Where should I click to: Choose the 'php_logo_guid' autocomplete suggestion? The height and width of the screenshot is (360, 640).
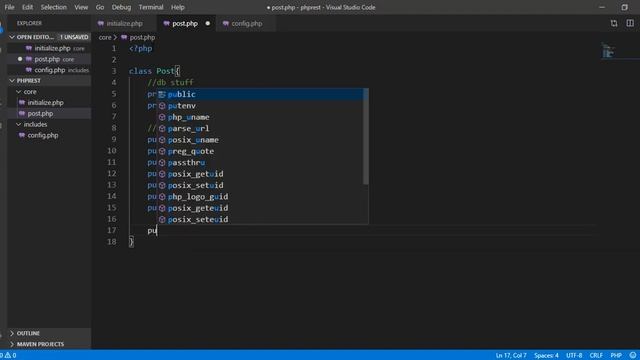click(260, 197)
